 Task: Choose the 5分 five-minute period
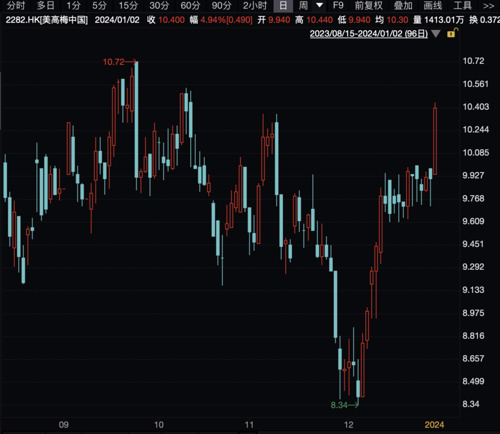pyautogui.click(x=99, y=6)
